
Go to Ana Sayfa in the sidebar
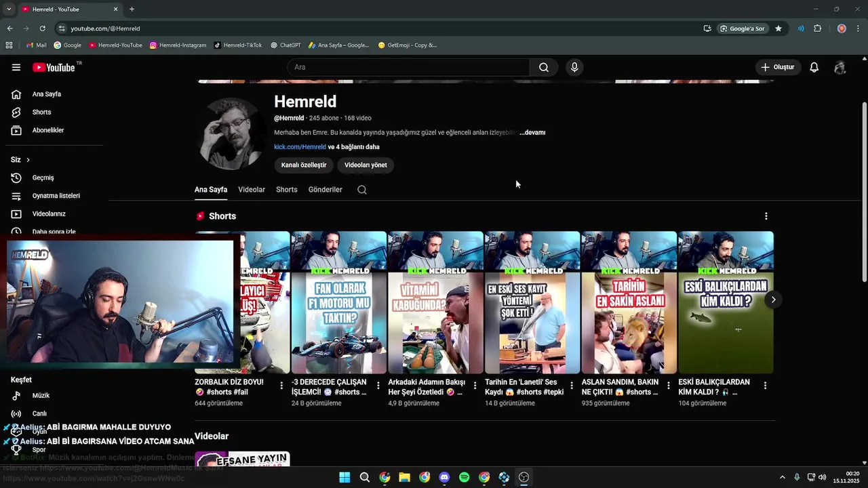(47, 94)
